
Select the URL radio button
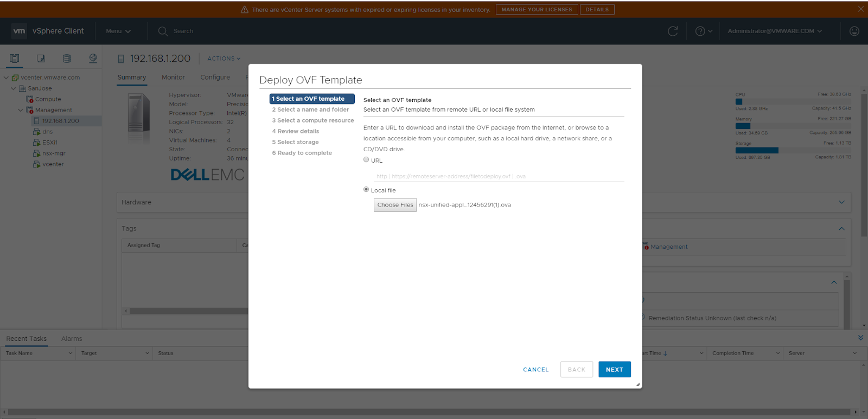[366, 160]
